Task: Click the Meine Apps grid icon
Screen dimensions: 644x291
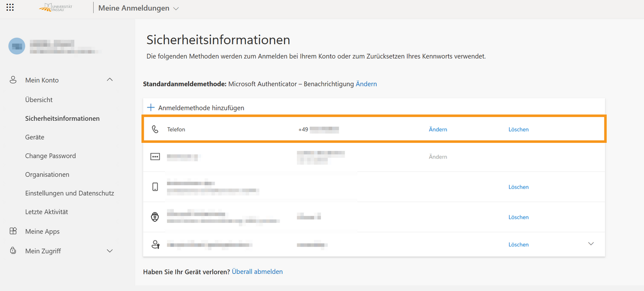Action: [x=13, y=231]
